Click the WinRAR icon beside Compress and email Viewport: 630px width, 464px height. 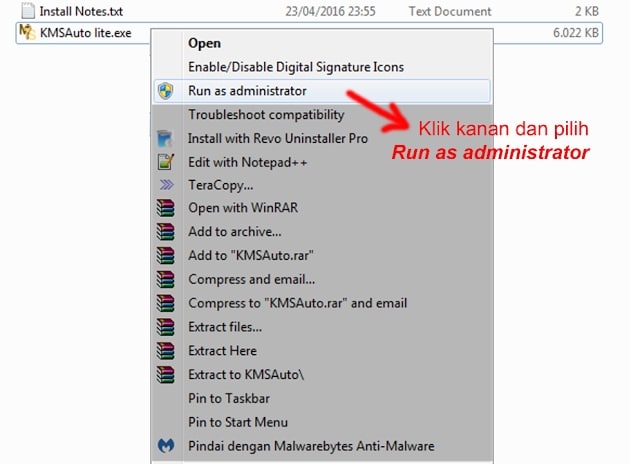point(166,279)
